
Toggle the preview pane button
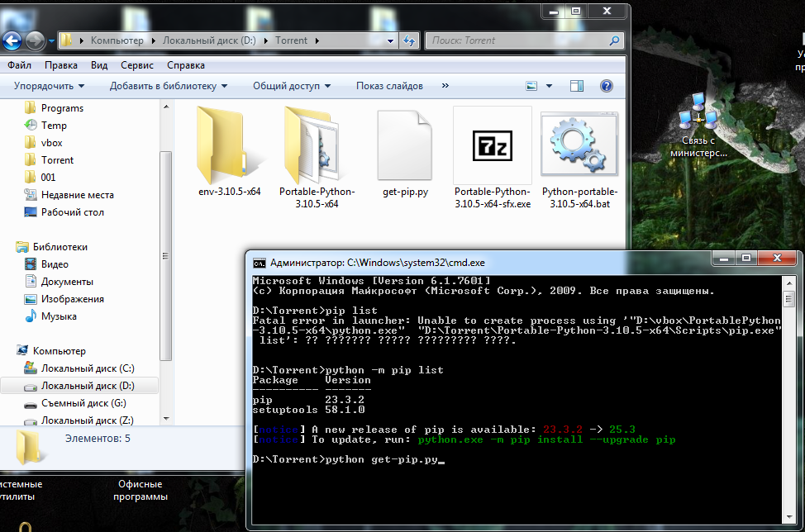click(x=577, y=86)
